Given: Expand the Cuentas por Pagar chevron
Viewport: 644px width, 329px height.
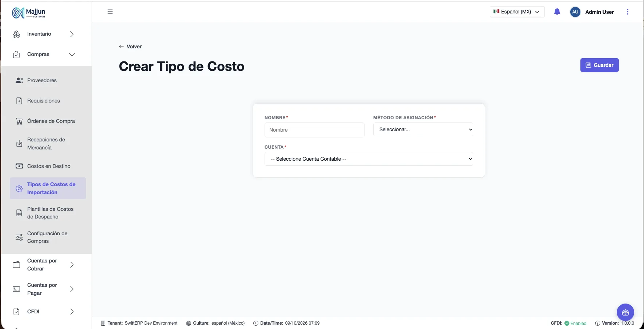Looking at the screenshot, I should pyautogui.click(x=72, y=289).
